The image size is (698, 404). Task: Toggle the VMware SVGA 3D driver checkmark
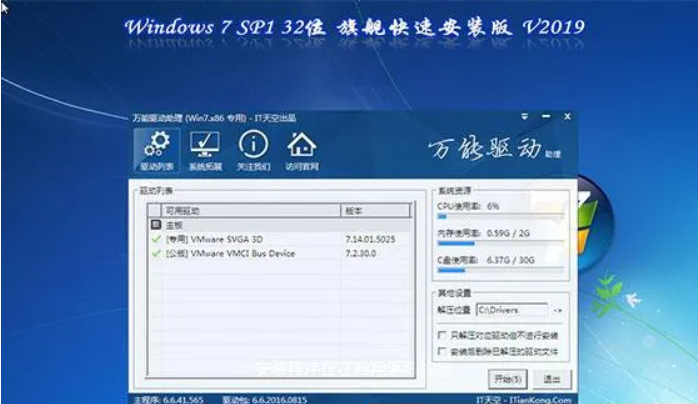(156, 239)
